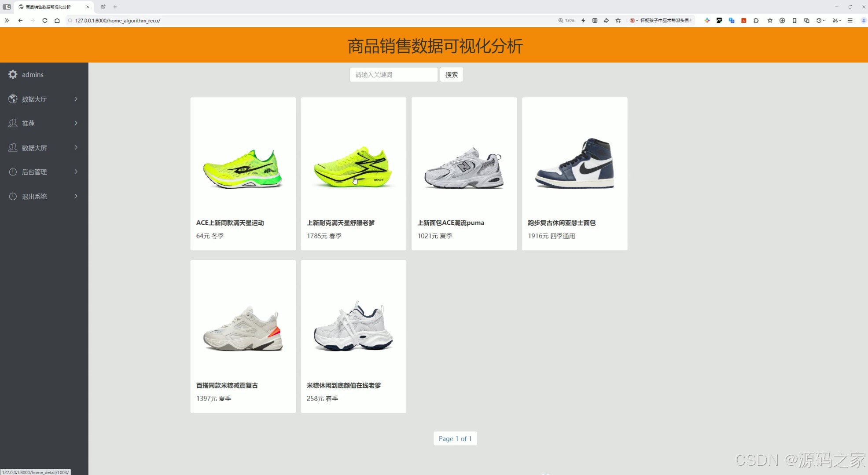Open the Adobe Acrobat toolbar extension icon

pos(744,20)
